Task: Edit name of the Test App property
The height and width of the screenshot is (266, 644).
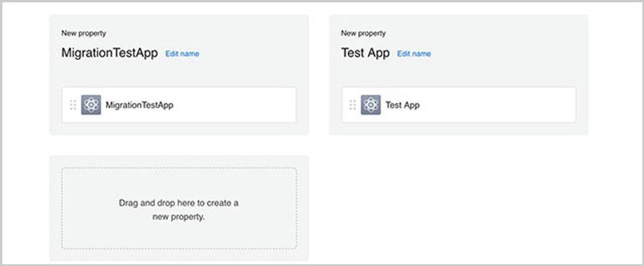Action: pyautogui.click(x=414, y=54)
